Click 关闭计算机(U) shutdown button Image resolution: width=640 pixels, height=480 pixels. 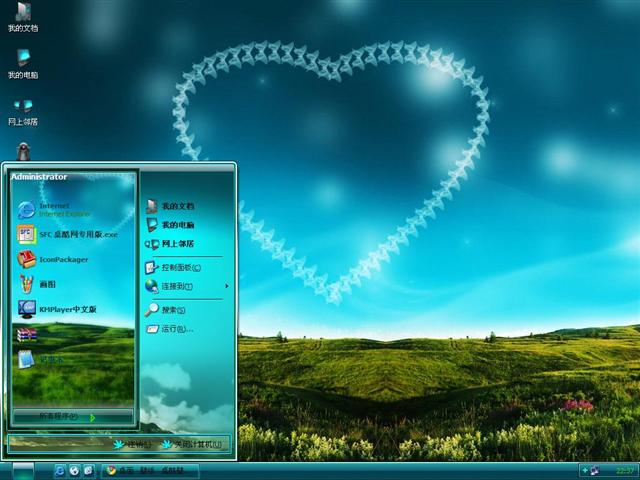(x=192, y=444)
